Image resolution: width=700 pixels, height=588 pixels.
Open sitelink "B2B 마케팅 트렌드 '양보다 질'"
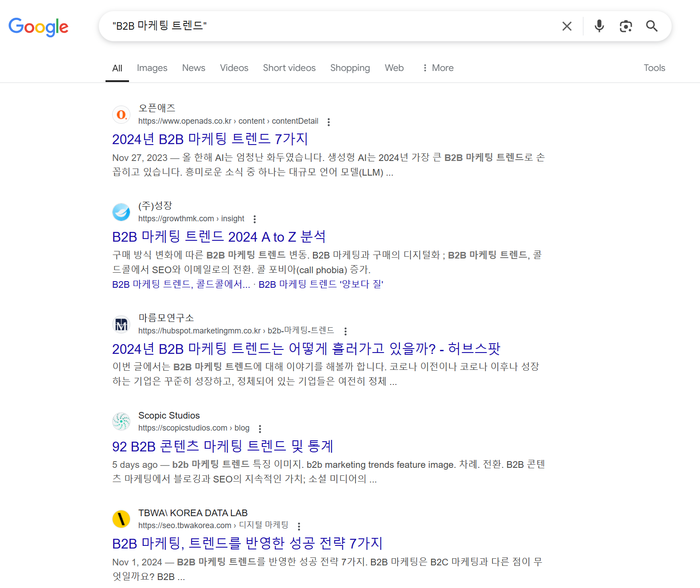pos(321,284)
